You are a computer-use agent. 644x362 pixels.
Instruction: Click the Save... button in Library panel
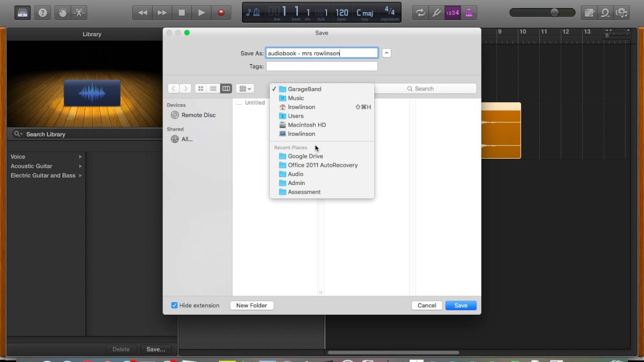(155, 349)
